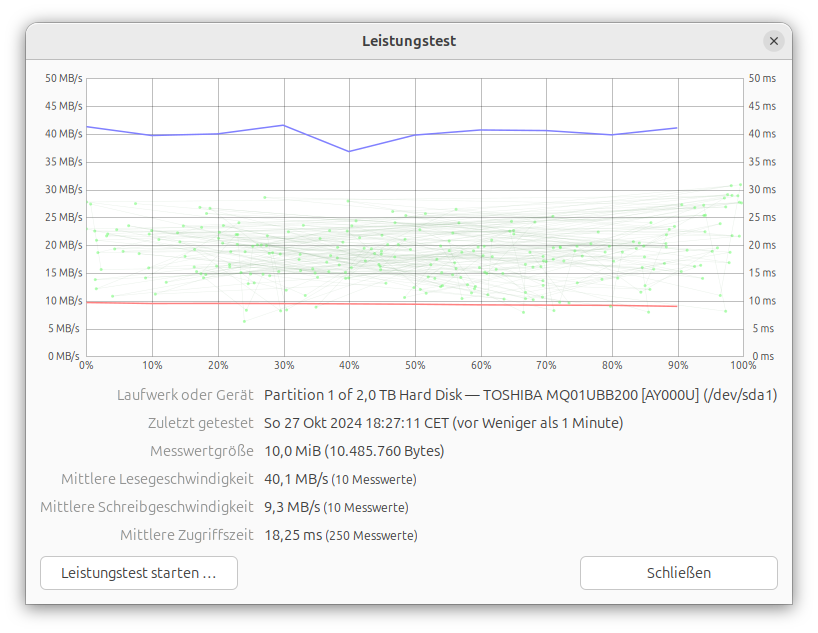This screenshot has height=633, width=818.
Task: Click the 25 MB/s axis label
Action: [x=64, y=218]
